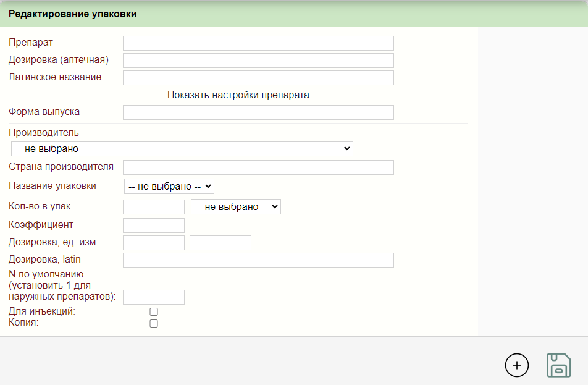588x385 pixels.
Task: Click the Редактирование упаковки header title
Action: pyautogui.click(x=73, y=14)
